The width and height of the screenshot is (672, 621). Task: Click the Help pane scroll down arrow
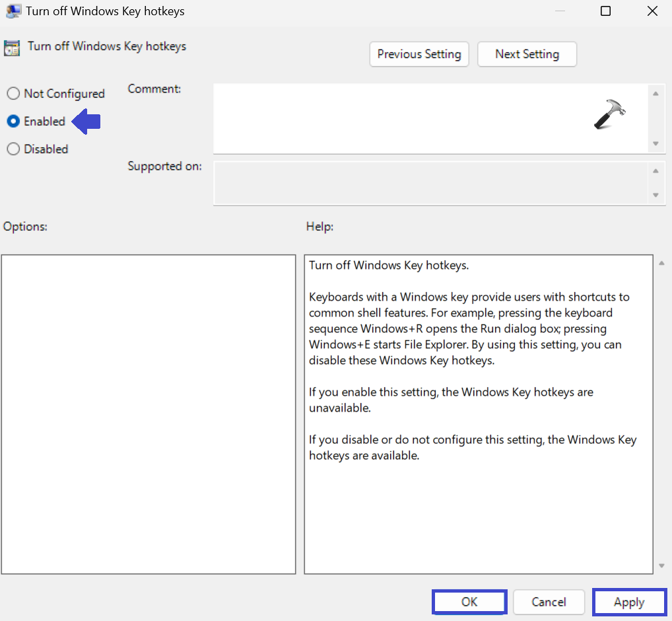(662, 566)
